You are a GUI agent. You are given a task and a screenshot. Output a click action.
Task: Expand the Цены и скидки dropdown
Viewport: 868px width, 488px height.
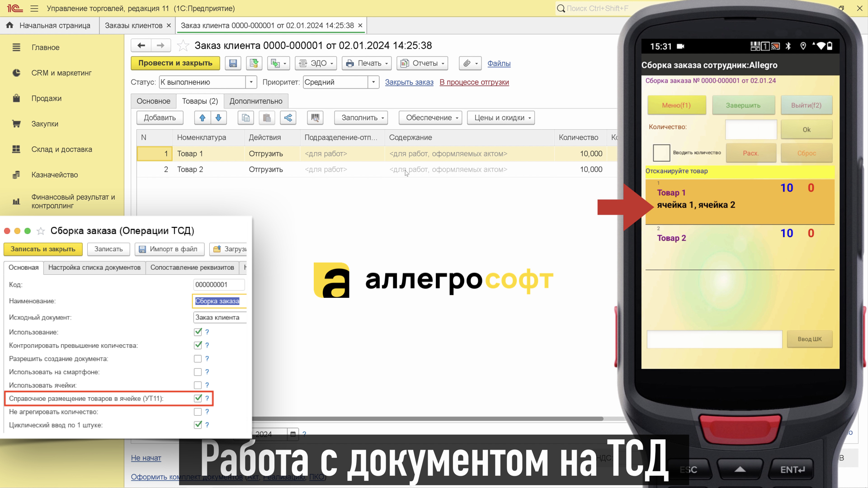[x=501, y=118]
